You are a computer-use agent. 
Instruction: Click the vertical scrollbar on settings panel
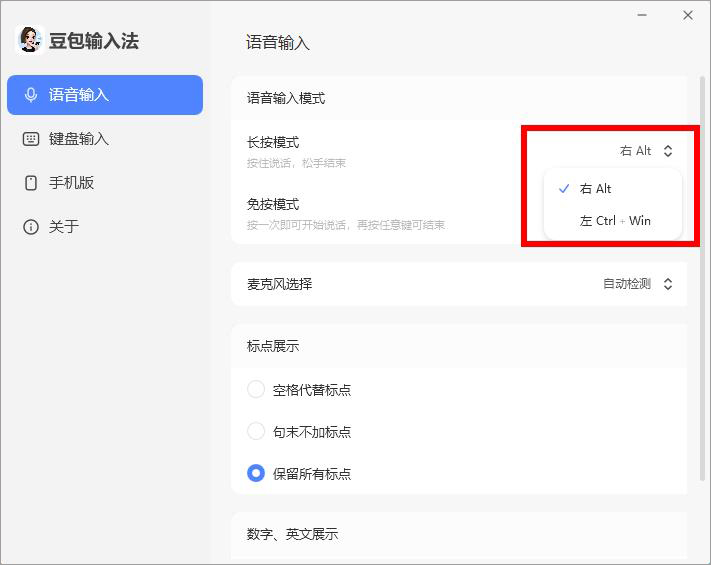pos(702,278)
